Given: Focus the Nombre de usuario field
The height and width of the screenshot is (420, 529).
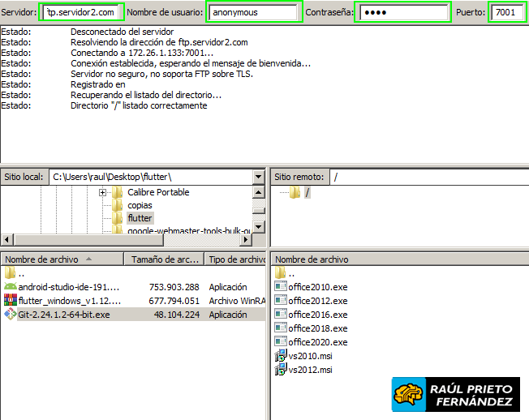Looking at the screenshot, I should coord(253,13).
